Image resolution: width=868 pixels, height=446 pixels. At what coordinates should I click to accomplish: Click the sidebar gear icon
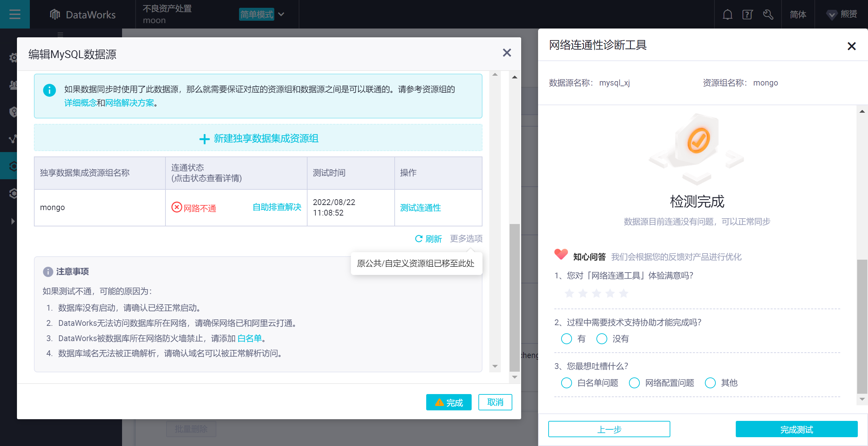point(13,58)
